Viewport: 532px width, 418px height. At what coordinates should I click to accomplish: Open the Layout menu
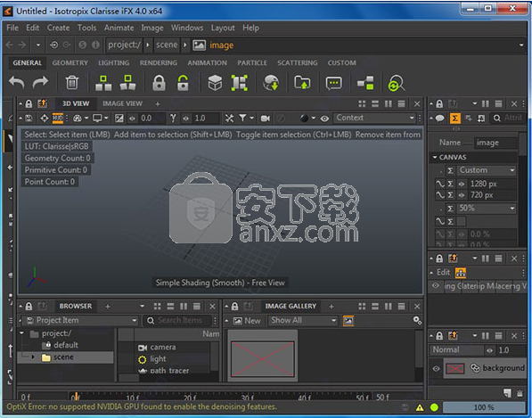[x=223, y=28]
